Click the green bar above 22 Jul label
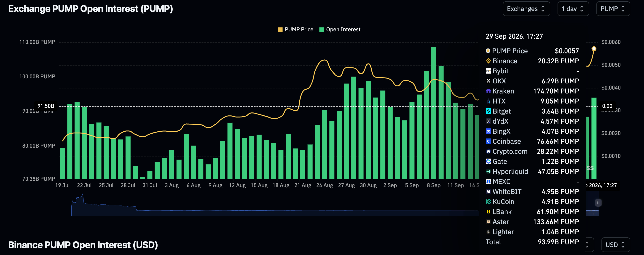 coord(84,143)
